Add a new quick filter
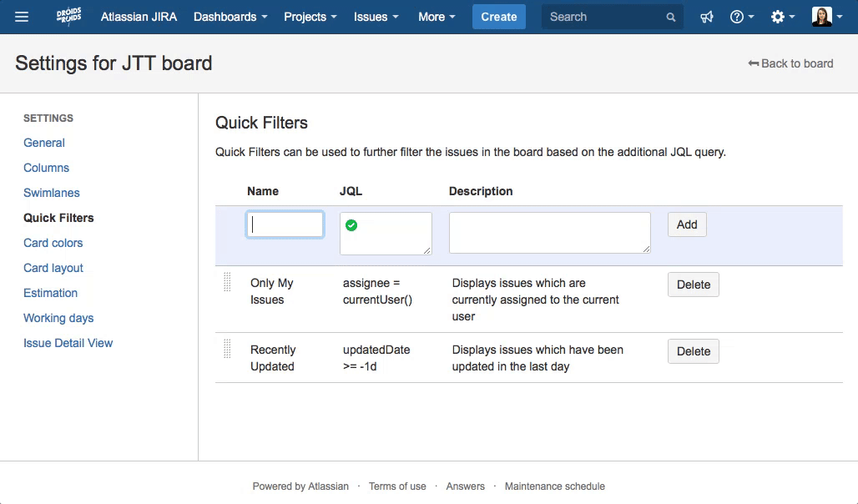The height and width of the screenshot is (504, 858). (686, 224)
